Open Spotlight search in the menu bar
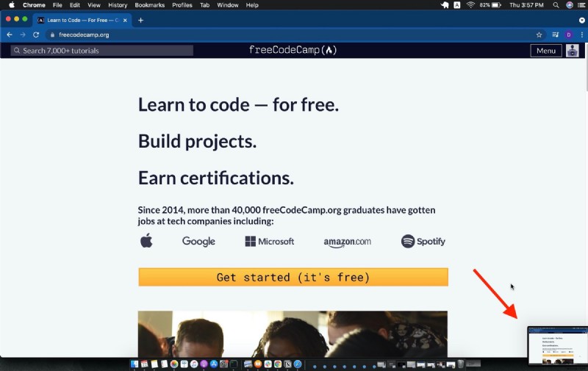This screenshot has width=588, height=371. coord(556,5)
